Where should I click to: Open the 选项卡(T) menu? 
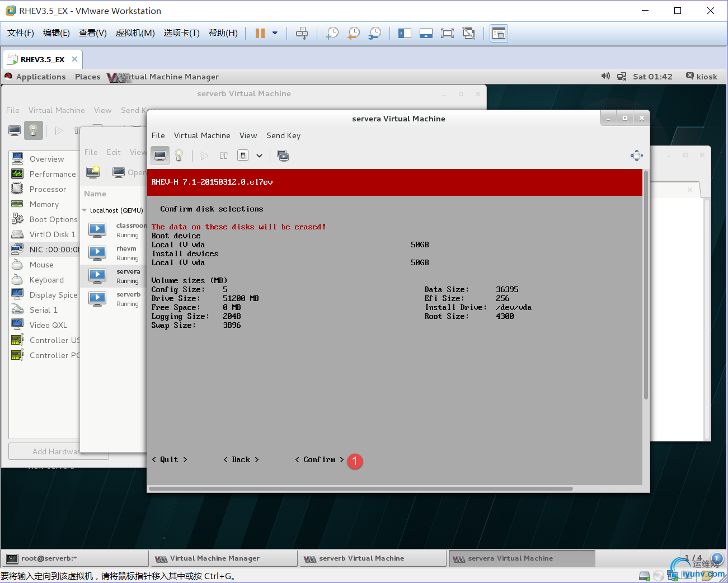click(182, 33)
